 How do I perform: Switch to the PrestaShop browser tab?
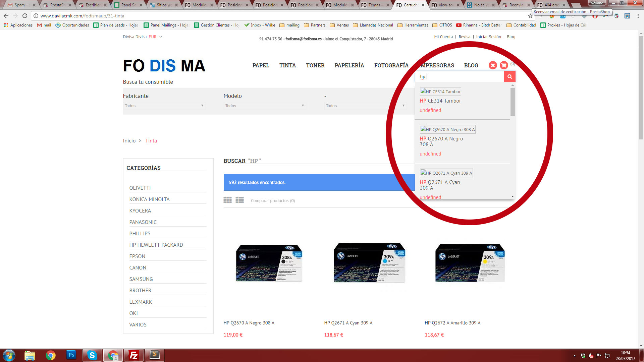tap(57, 5)
